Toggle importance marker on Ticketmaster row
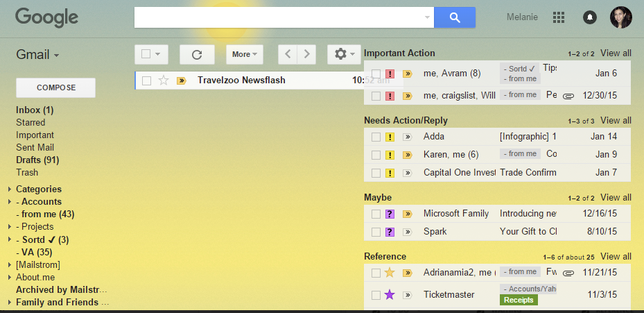 pos(408,294)
